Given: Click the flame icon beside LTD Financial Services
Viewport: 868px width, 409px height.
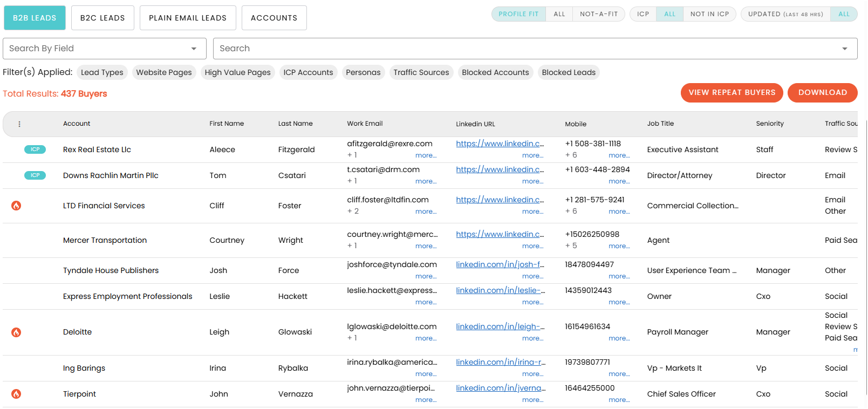Looking at the screenshot, I should tap(16, 206).
